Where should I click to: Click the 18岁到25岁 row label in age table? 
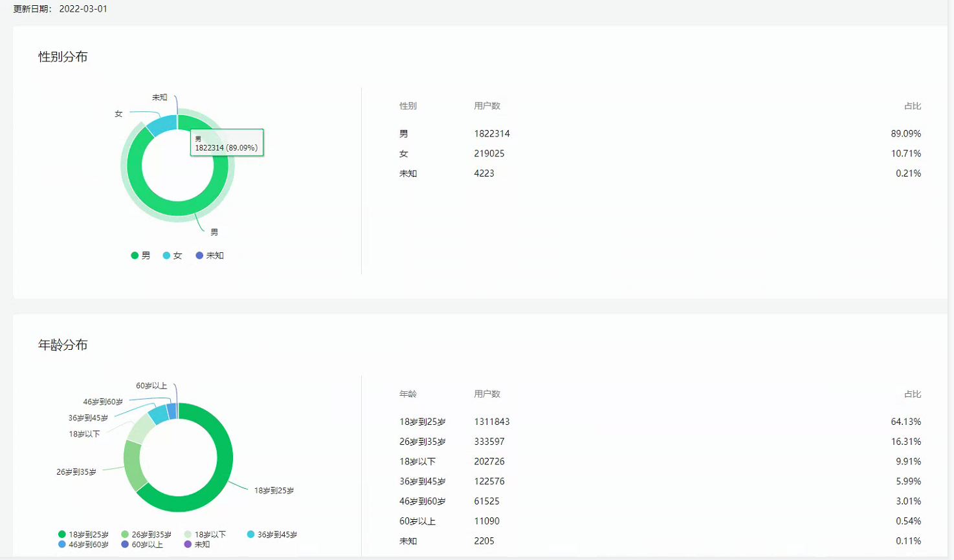(x=423, y=422)
